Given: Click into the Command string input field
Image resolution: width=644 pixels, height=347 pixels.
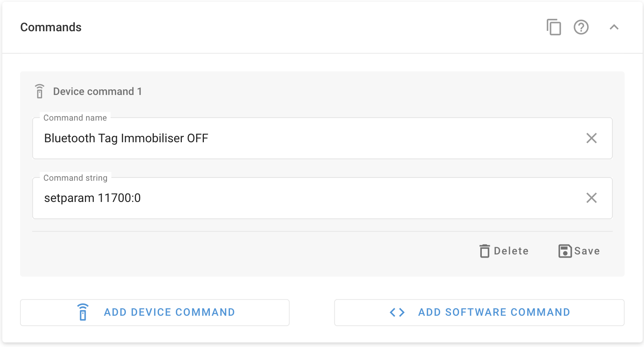Looking at the screenshot, I should [x=322, y=198].
